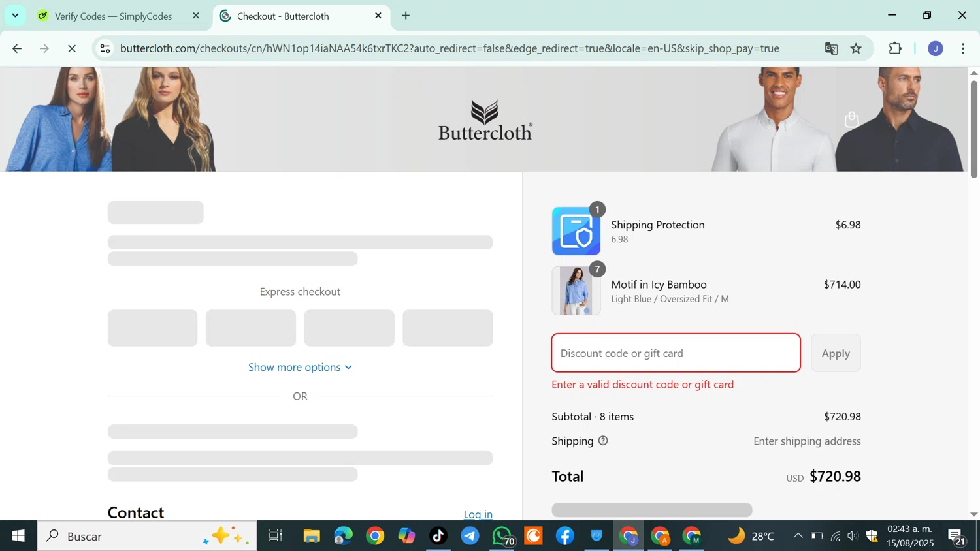This screenshot has height=551, width=980.
Task: Open the tab search dropdown arrow
Action: (15, 15)
